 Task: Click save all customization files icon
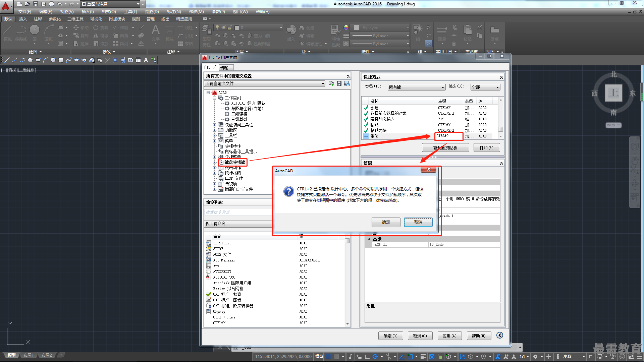click(339, 83)
